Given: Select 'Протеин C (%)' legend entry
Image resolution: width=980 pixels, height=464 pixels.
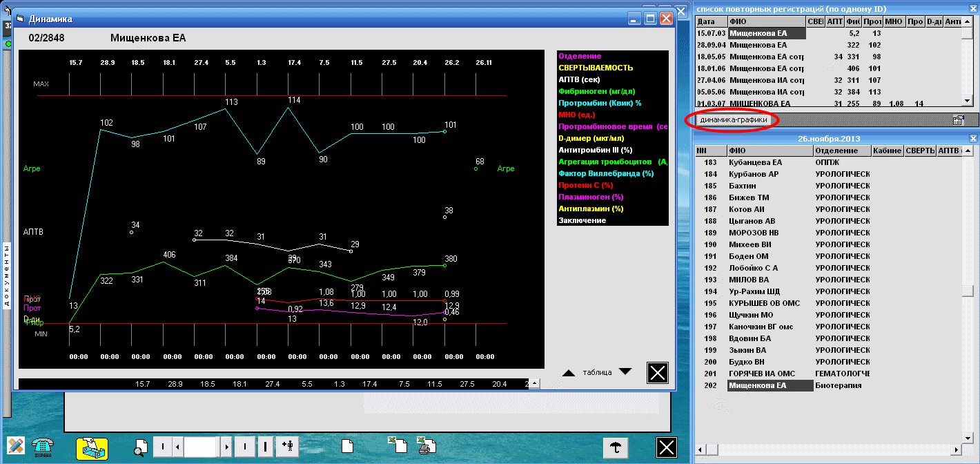Looking at the screenshot, I should pyautogui.click(x=586, y=185).
